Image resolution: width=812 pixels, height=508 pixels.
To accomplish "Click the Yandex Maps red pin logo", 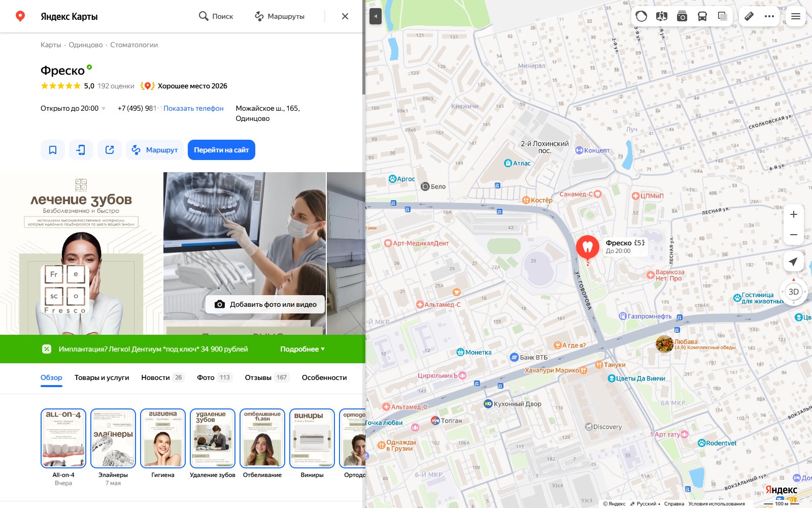I will click(20, 16).
